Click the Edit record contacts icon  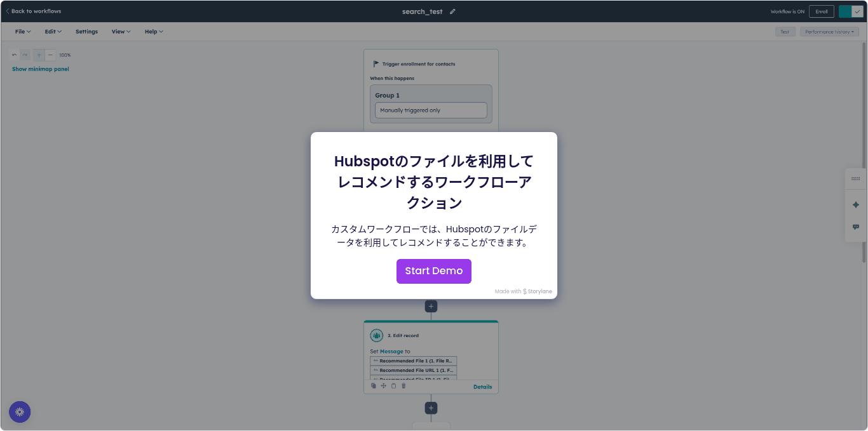tap(377, 335)
